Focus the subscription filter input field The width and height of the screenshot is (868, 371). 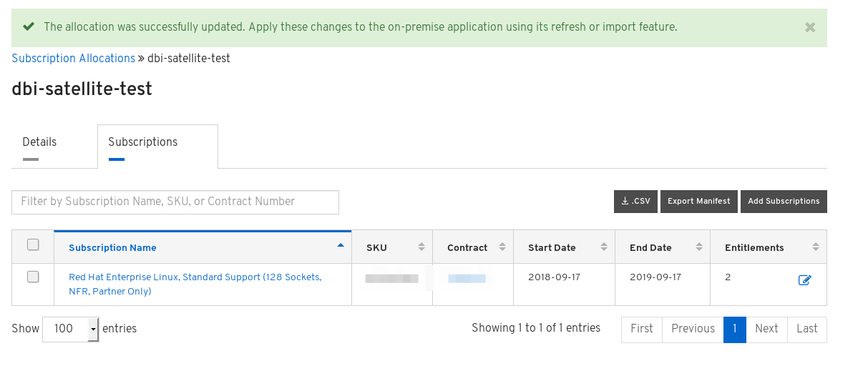click(x=175, y=202)
